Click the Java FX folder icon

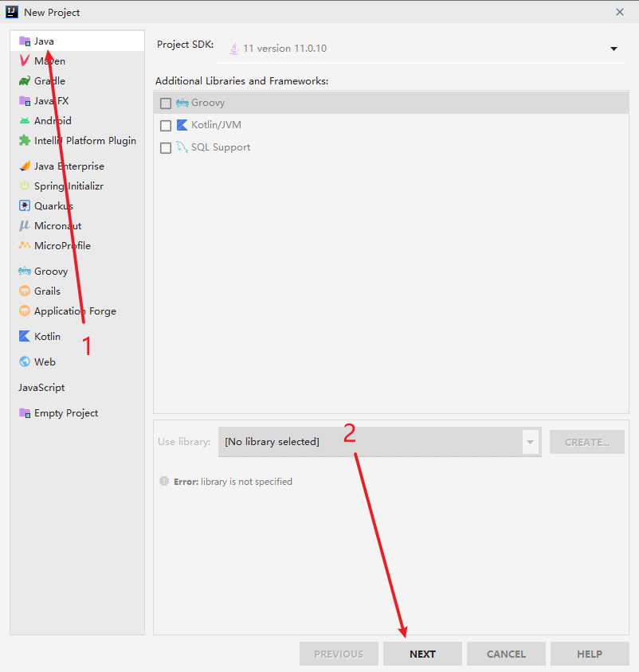[25, 100]
